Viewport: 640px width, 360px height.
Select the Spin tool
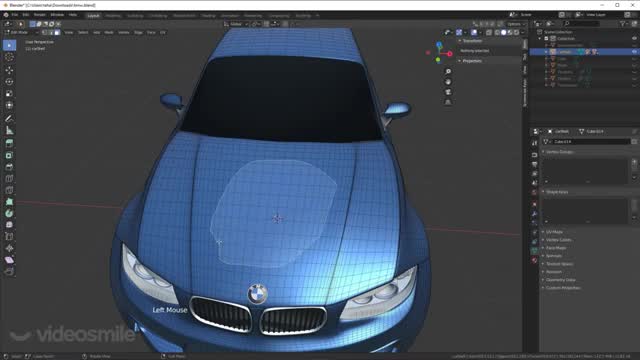9,213
